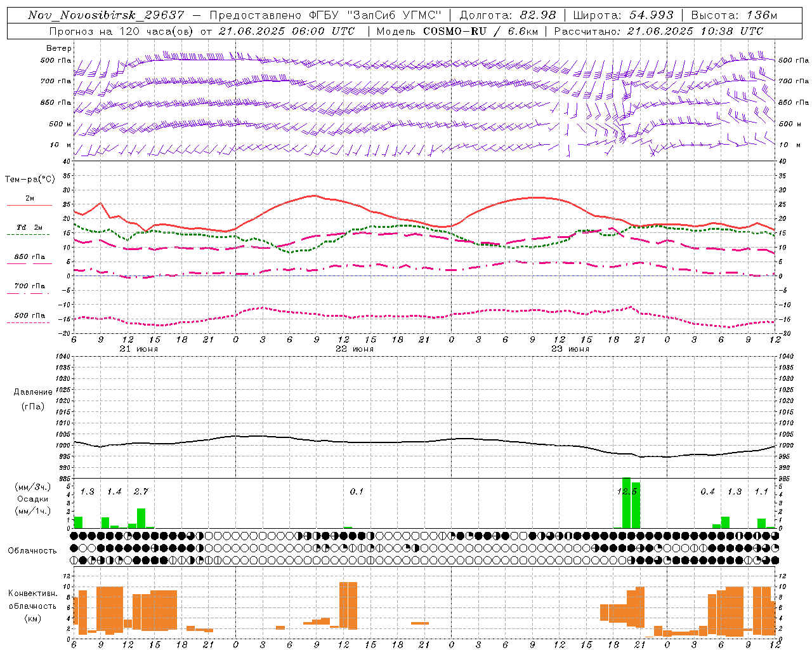The width and height of the screenshot is (812, 650).
Task: Click the computed time 21.06.2025 10:38 UTC
Action: [x=695, y=31]
